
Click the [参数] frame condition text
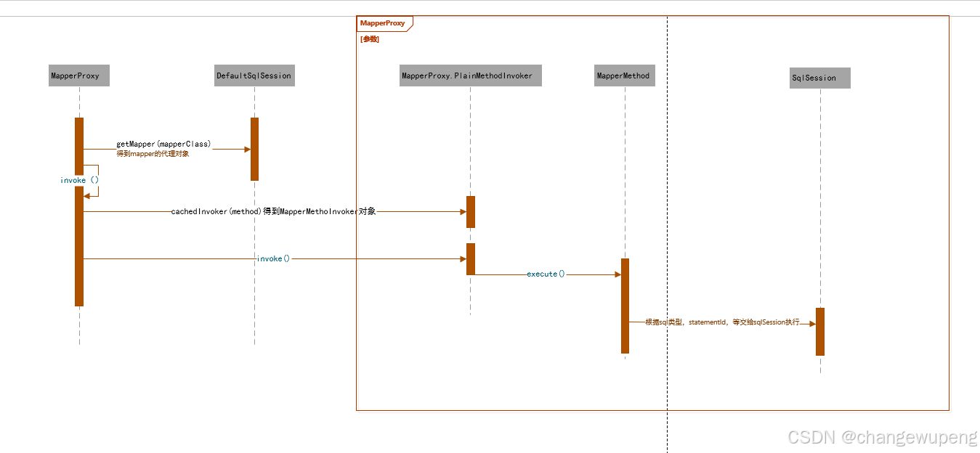(370, 39)
